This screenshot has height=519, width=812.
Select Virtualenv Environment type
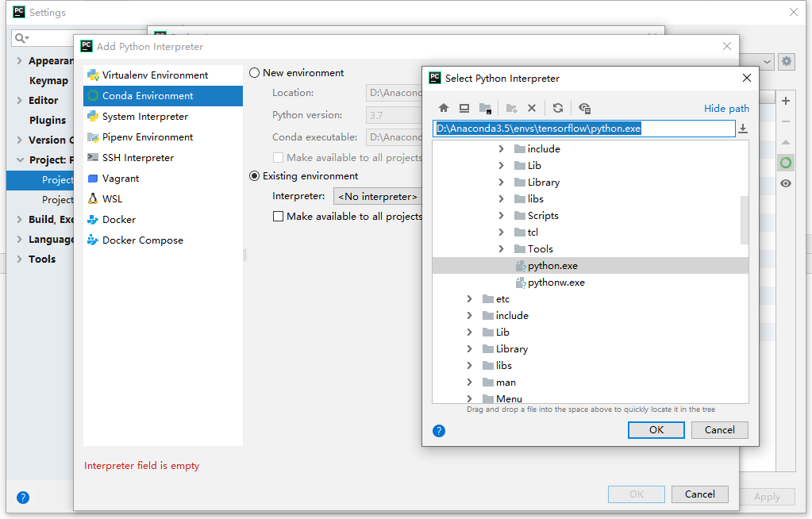(164, 75)
